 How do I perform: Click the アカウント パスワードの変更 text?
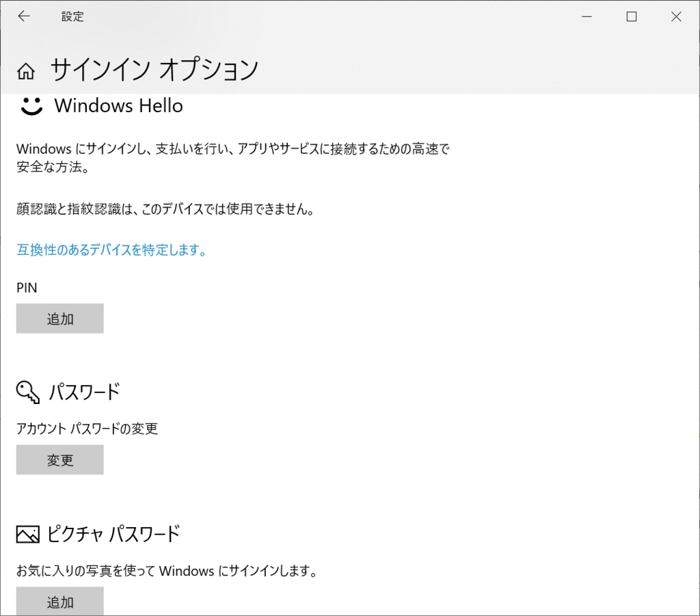(87, 429)
